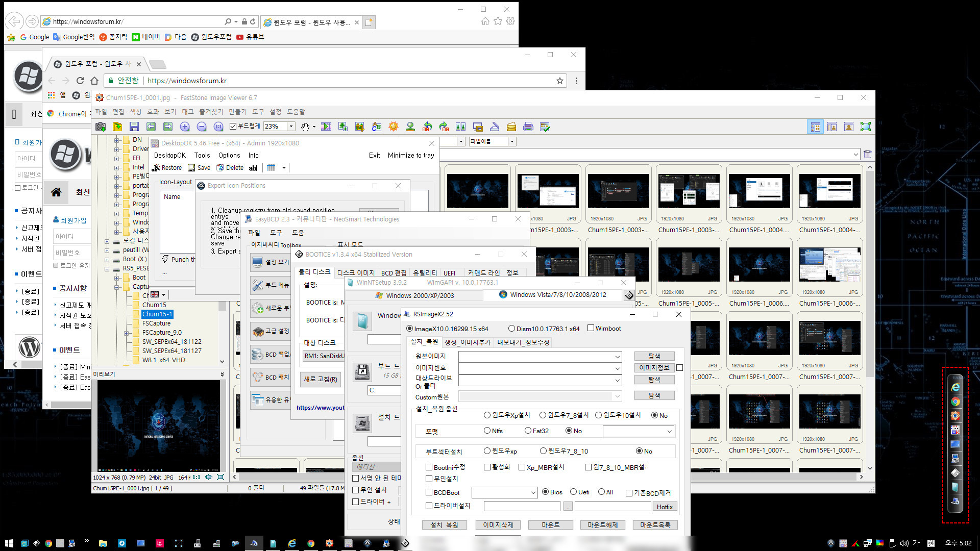Open the 즐겨찾기 menu in FastStone
Screen dimensions: 980x551
[x=211, y=112]
